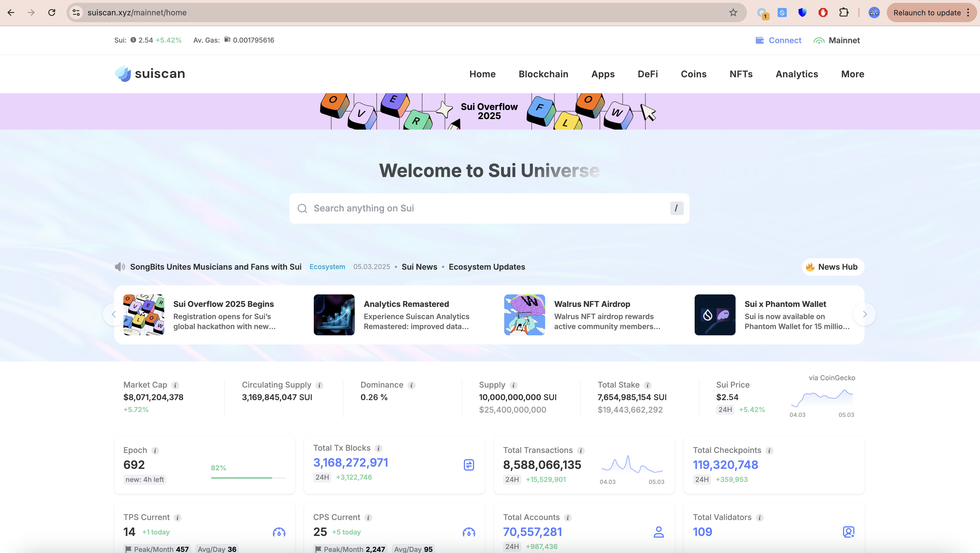Click the red stop-hand extension icon
The width and height of the screenshot is (980, 553).
(x=823, y=13)
